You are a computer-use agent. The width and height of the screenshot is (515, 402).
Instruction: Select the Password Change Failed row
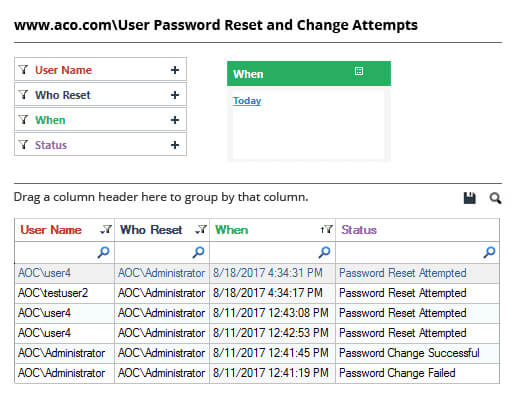point(257,373)
